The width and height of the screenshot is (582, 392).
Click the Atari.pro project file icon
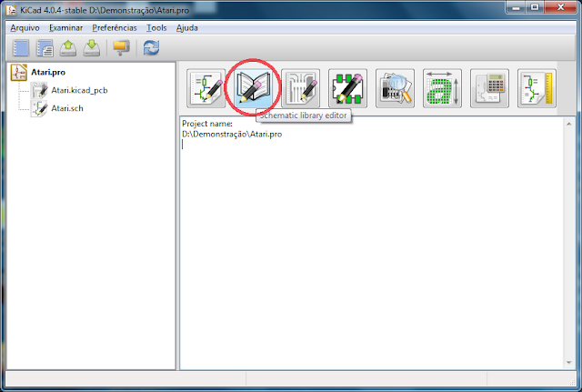pyautogui.click(x=19, y=72)
